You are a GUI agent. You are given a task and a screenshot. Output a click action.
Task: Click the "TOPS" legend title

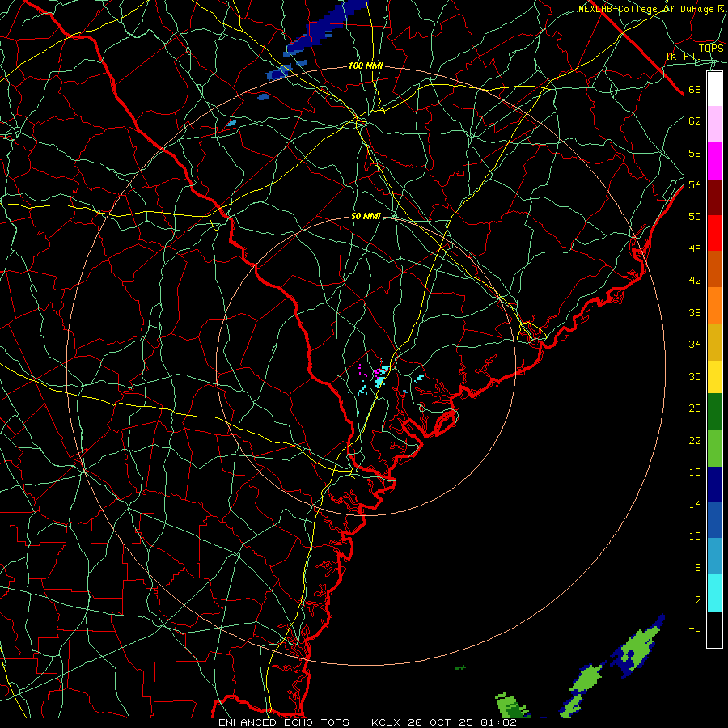click(x=711, y=49)
